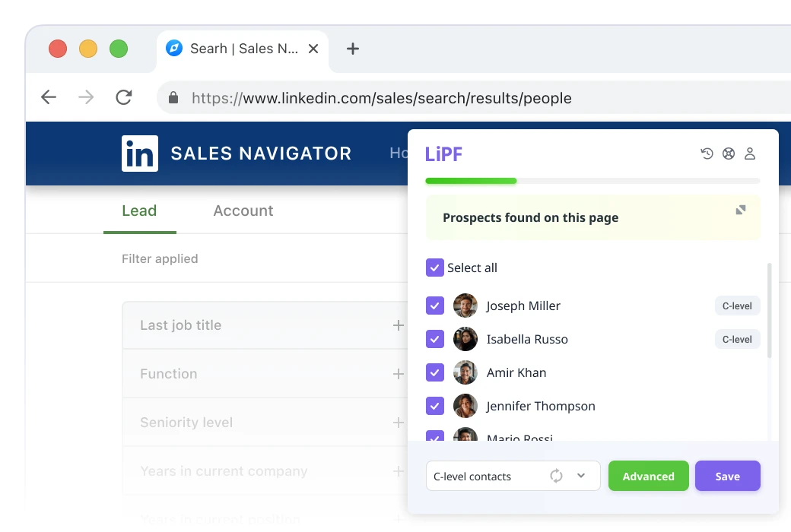Click the C-level tag next to Joseph Miller
Image resolution: width=791 pixels, height=532 pixels.
click(737, 306)
